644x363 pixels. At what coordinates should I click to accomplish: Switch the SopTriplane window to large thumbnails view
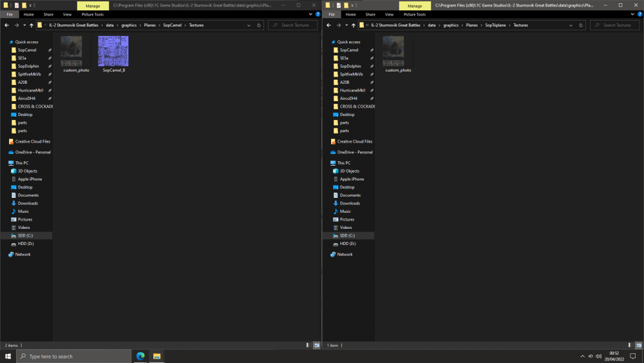click(638, 346)
